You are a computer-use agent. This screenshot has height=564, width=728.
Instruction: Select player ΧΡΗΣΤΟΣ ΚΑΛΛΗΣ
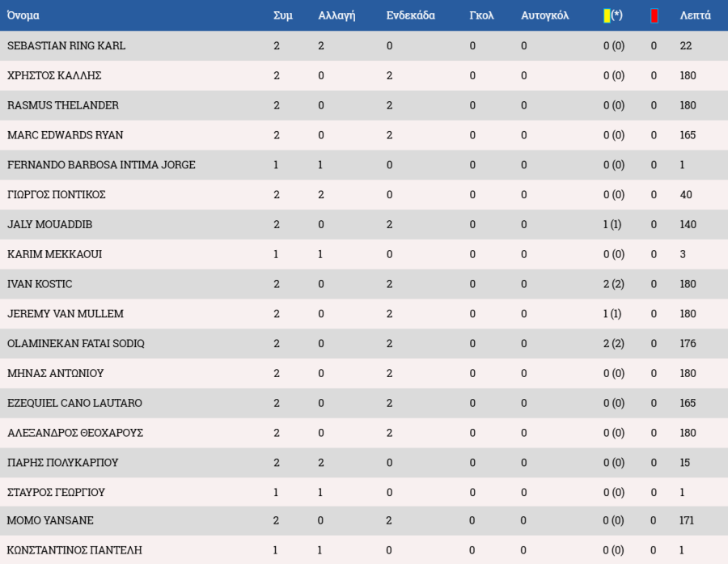[54, 75]
